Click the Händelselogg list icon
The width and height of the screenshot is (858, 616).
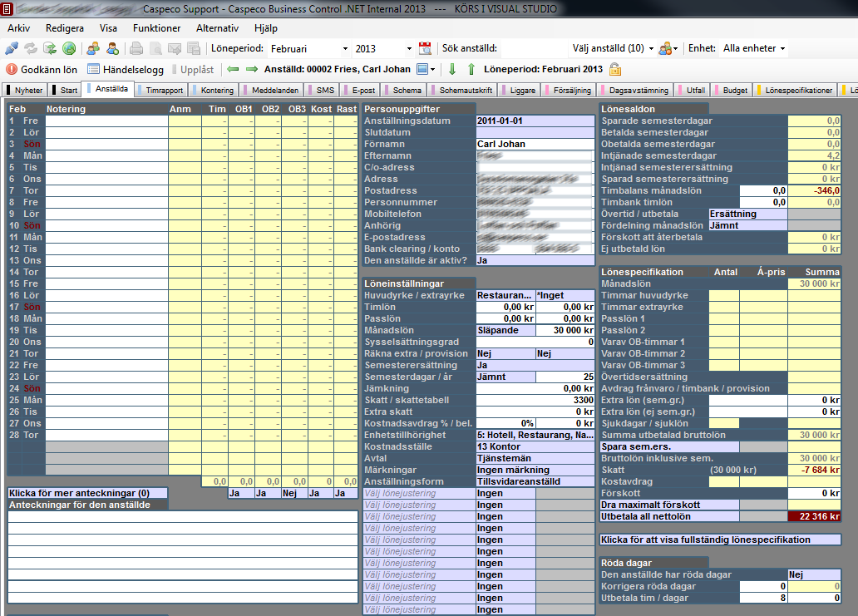pyautogui.click(x=94, y=70)
